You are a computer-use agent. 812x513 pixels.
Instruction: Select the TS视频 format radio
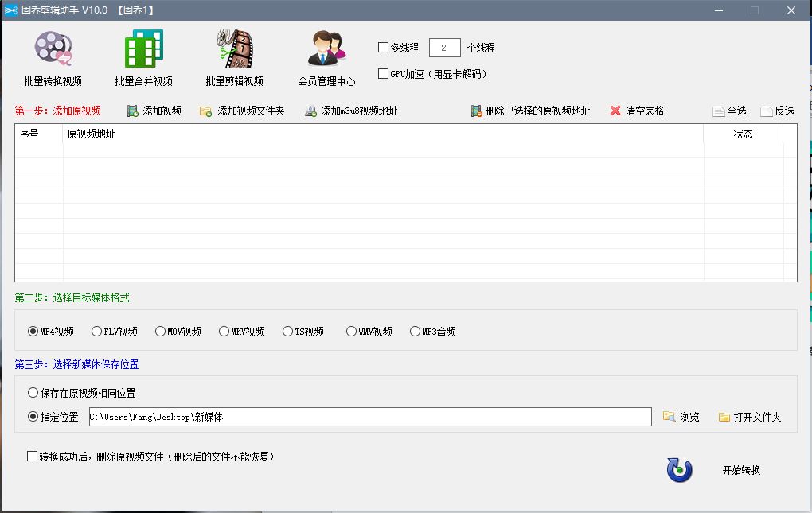click(x=287, y=331)
